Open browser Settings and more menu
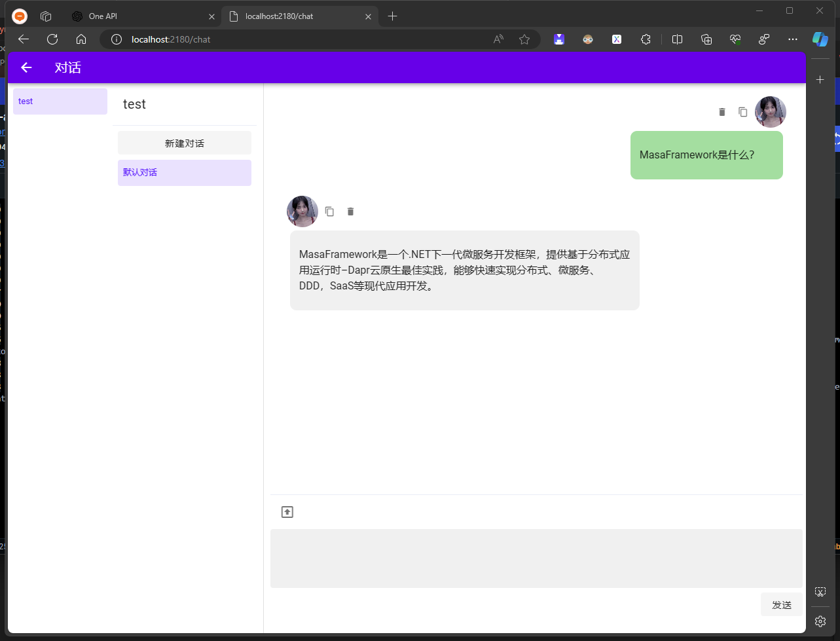 (x=793, y=39)
